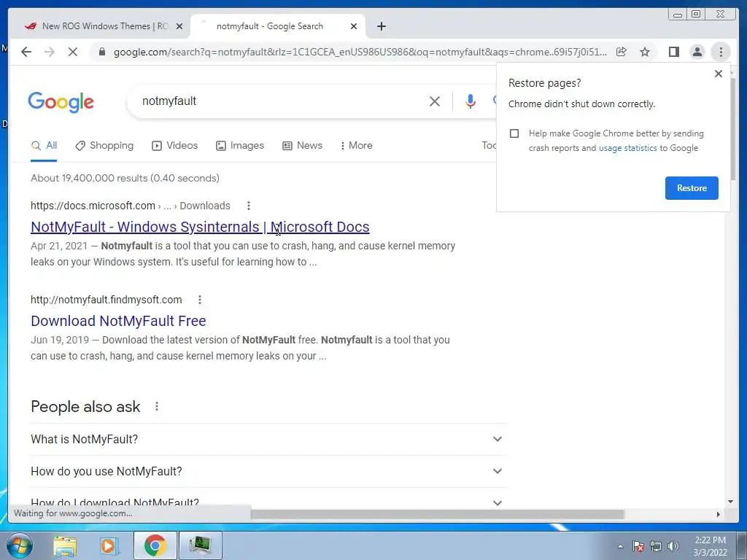Switch to the Shopping results tab
The height and width of the screenshot is (560, 747).
(104, 146)
